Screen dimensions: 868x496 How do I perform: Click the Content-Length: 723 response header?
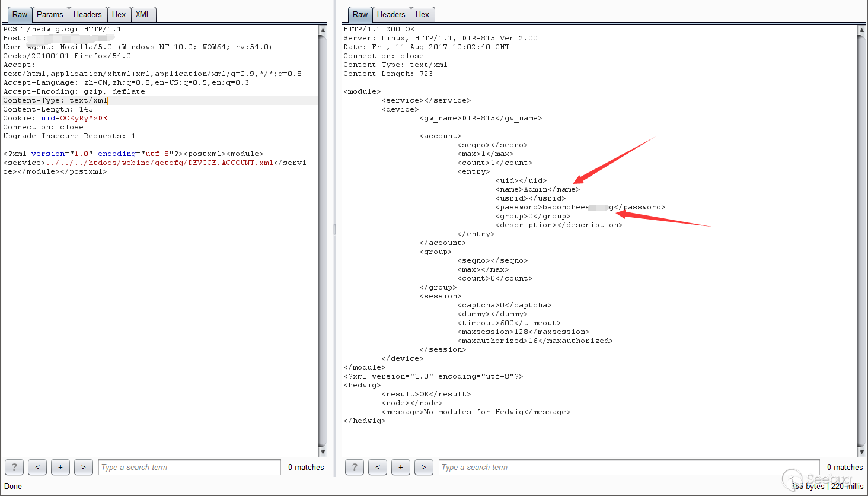pyautogui.click(x=388, y=74)
